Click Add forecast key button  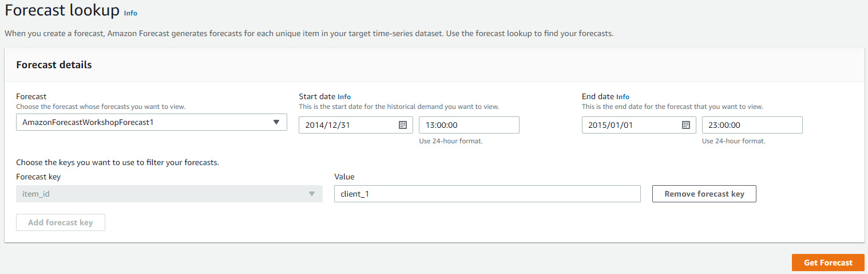(x=61, y=222)
